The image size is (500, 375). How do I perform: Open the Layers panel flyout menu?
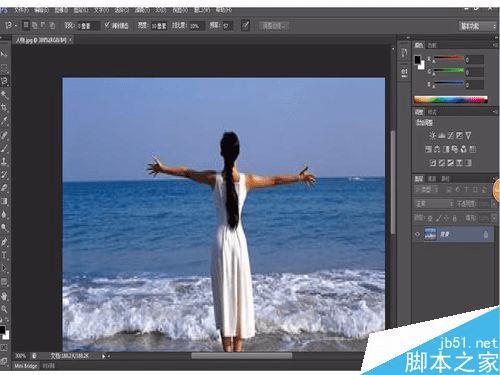[494, 179]
